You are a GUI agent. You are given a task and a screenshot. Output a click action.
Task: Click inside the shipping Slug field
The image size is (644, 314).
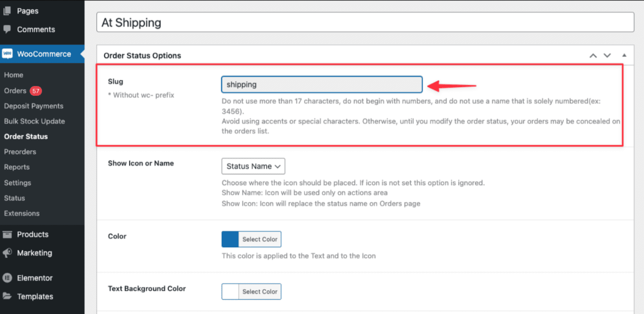click(x=322, y=84)
